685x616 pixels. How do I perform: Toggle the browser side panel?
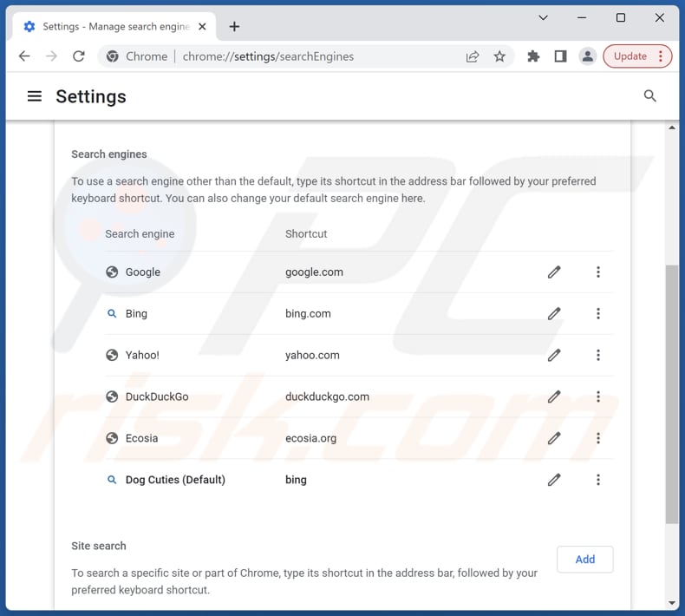pyautogui.click(x=560, y=56)
